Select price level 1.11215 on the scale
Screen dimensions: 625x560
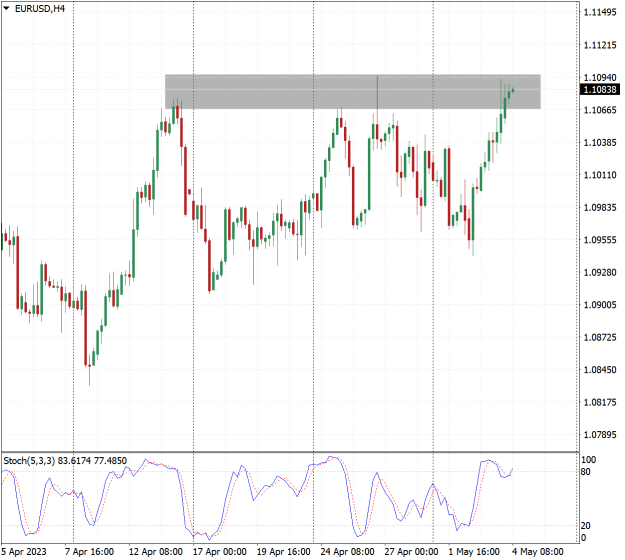click(600, 45)
